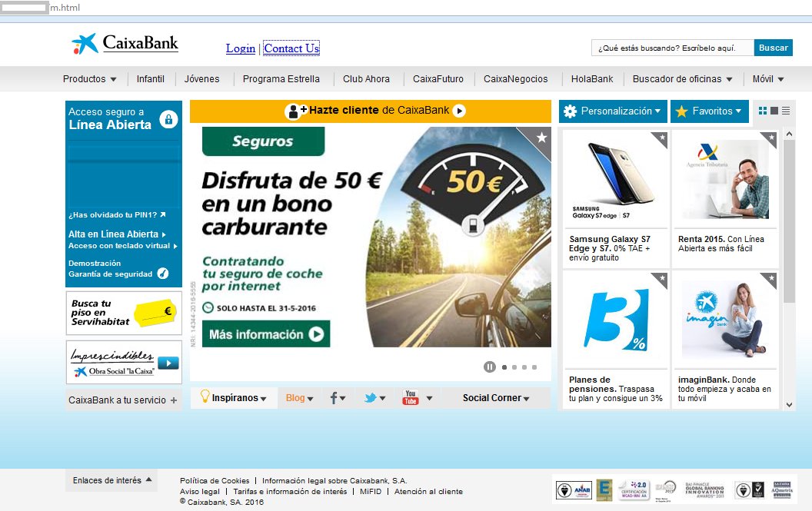Viewport: 812px width, 511px height.
Task: Click the Global Banking Innovation Awards badge
Action: tap(705, 489)
